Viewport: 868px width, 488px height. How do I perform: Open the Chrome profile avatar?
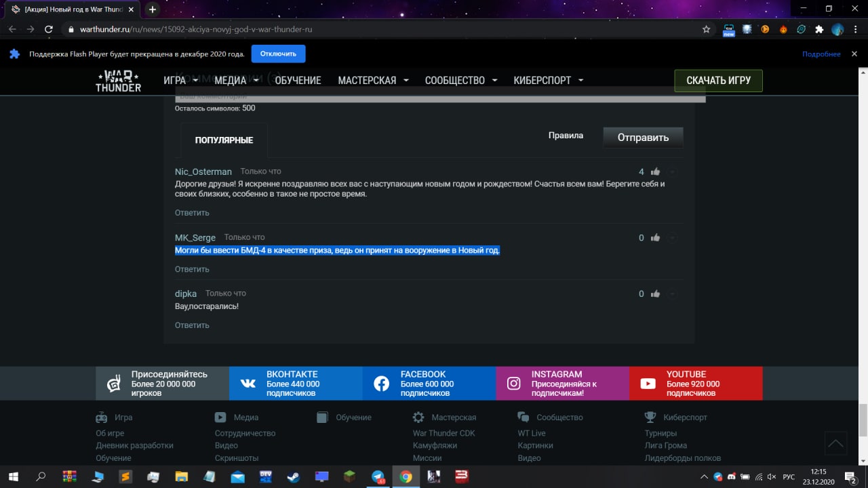click(837, 29)
